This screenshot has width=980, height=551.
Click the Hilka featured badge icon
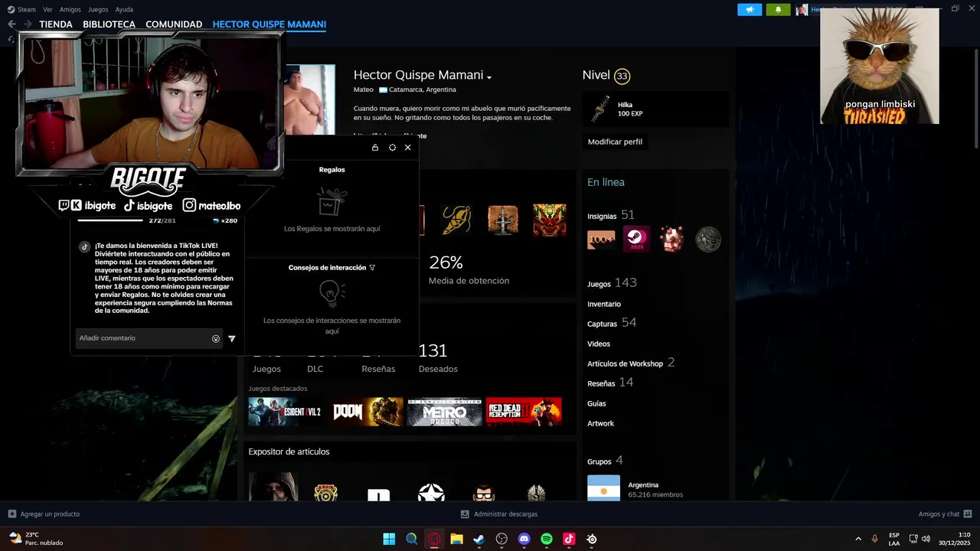click(601, 109)
